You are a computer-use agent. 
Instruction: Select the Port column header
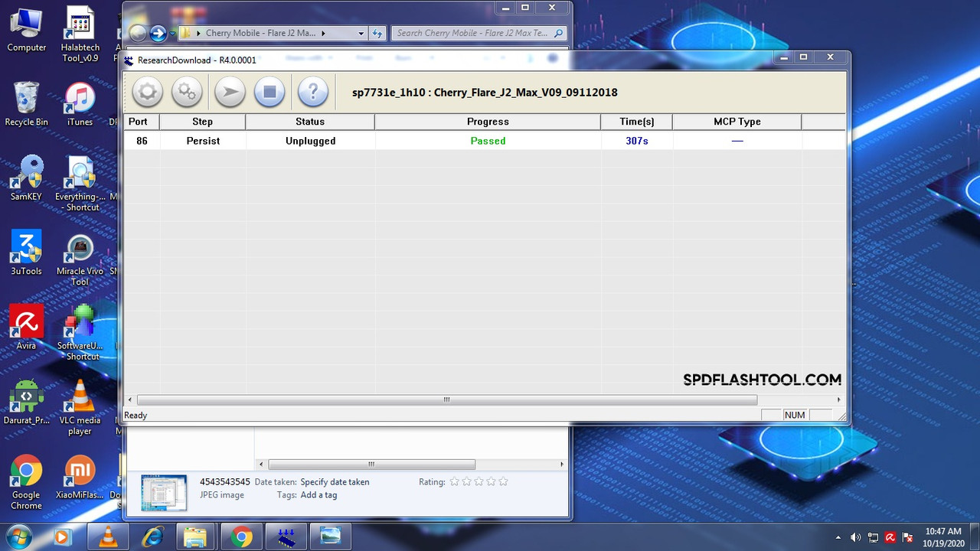pyautogui.click(x=142, y=122)
